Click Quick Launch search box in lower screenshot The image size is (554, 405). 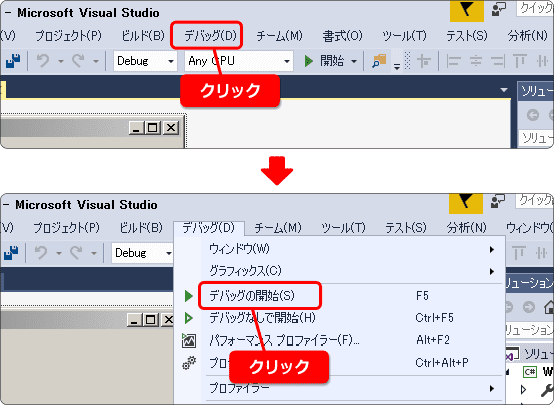(x=535, y=200)
